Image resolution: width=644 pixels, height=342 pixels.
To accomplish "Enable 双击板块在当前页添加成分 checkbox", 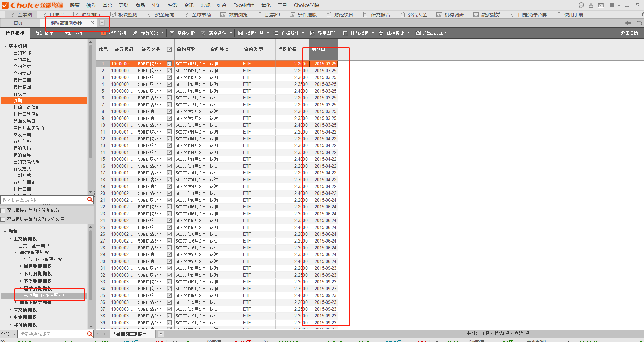I will point(3,211).
